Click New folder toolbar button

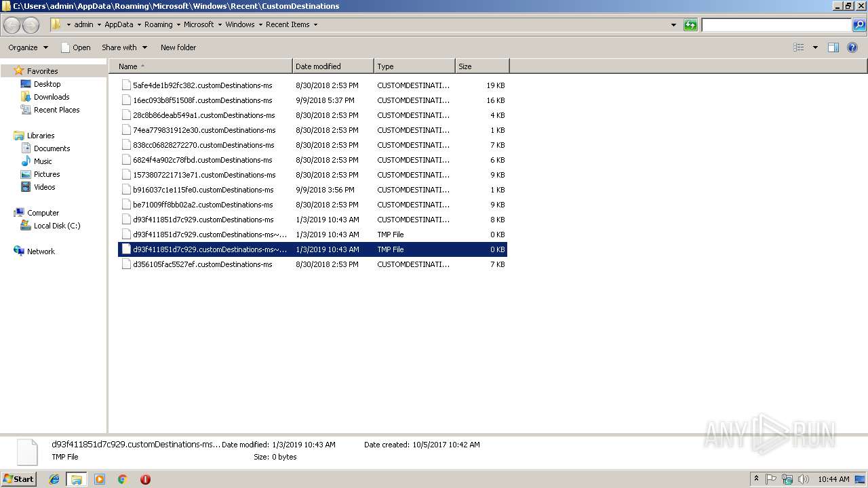pos(178,47)
